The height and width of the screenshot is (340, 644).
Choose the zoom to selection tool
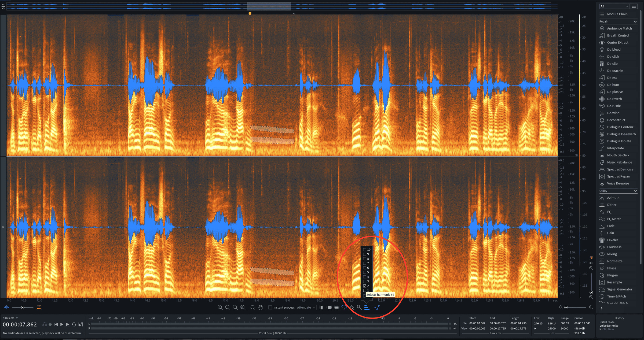pyautogui.click(x=235, y=308)
